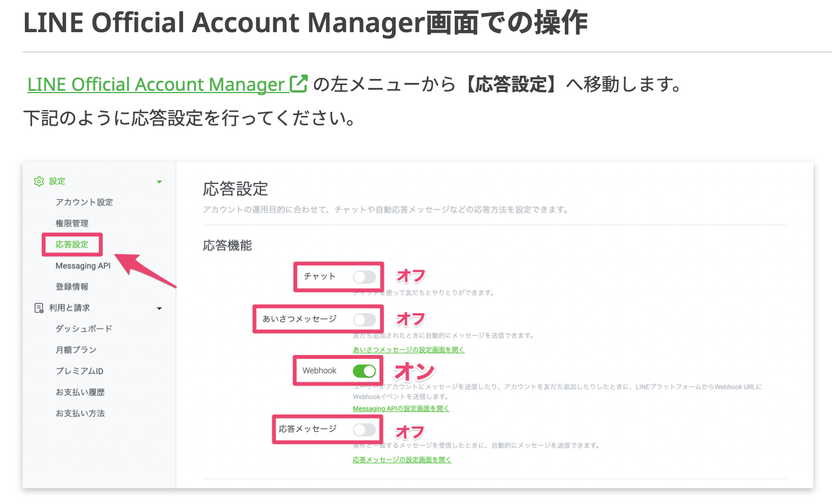Click the 設定 gear icon in sidebar
Image resolution: width=832 pixels, height=504 pixels.
(x=38, y=181)
